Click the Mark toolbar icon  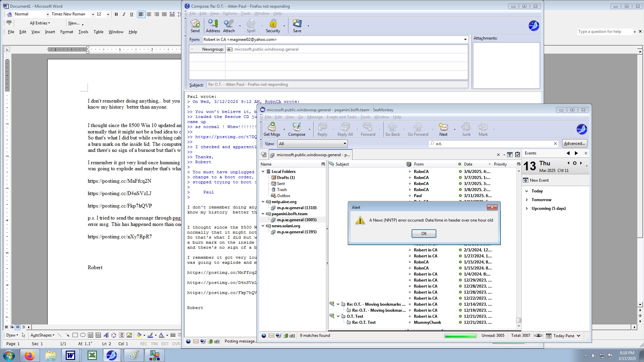(483, 129)
